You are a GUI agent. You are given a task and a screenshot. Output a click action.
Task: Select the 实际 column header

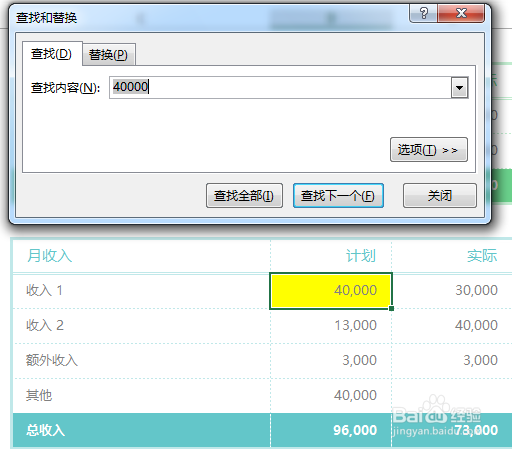tap(452, 256)
